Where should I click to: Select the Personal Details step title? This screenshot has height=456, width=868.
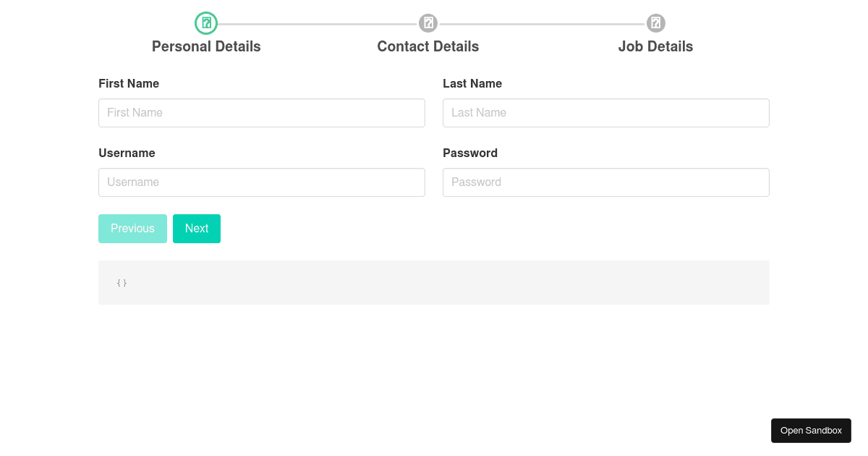(206, 46)
